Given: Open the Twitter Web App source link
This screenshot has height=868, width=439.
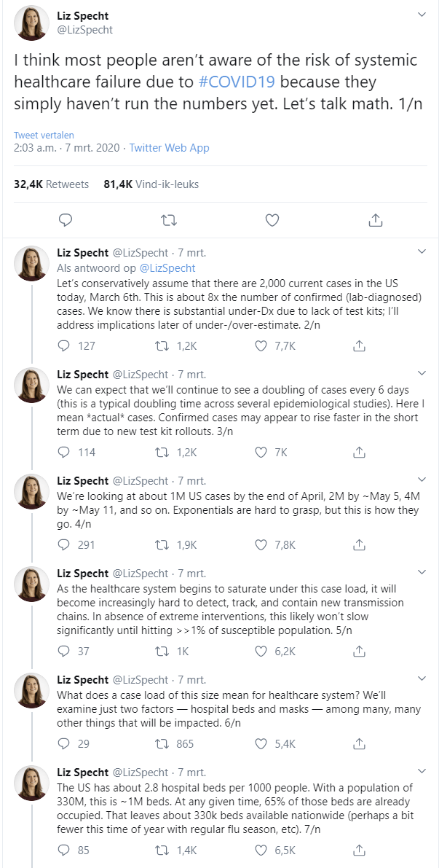Looking at the screenshot, I should (169, 148).
